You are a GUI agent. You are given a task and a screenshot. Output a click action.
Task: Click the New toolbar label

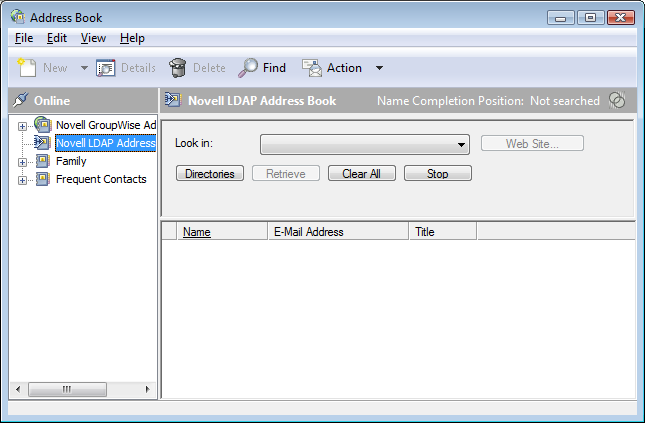click(55, 68)
